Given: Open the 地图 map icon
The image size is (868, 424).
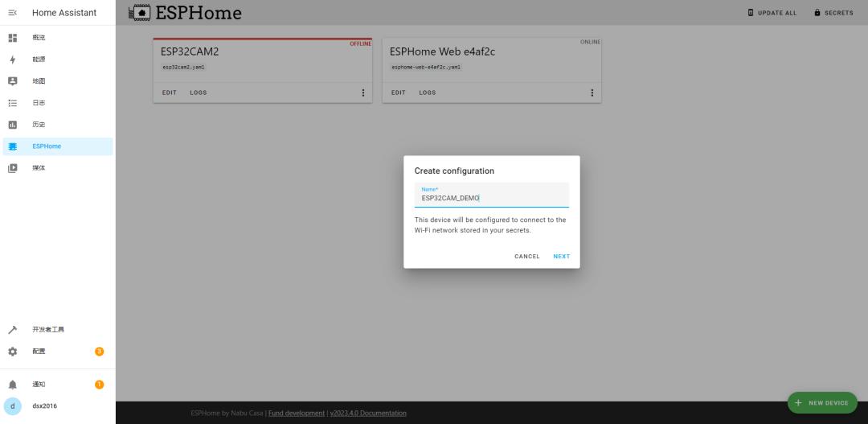Looking at the screenshot, I should [12, 81].
